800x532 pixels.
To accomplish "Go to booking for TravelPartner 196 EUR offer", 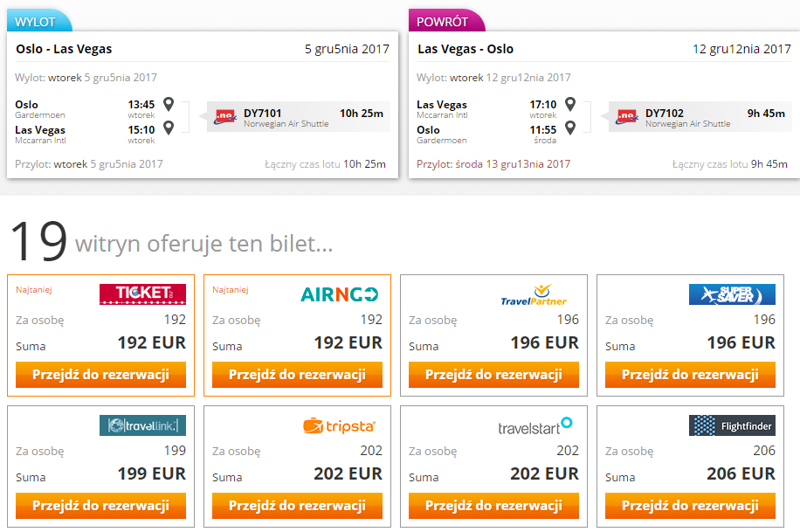I will (x=493, y=375).
